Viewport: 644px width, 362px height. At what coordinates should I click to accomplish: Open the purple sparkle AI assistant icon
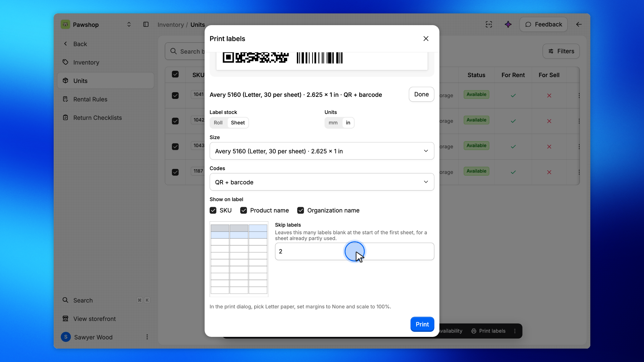508,24
